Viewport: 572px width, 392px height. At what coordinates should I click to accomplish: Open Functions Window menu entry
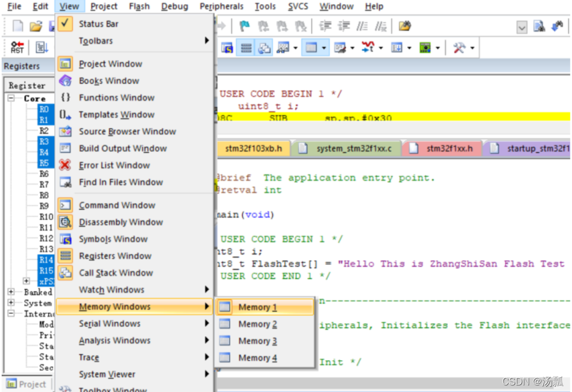[x=135, y=97]
